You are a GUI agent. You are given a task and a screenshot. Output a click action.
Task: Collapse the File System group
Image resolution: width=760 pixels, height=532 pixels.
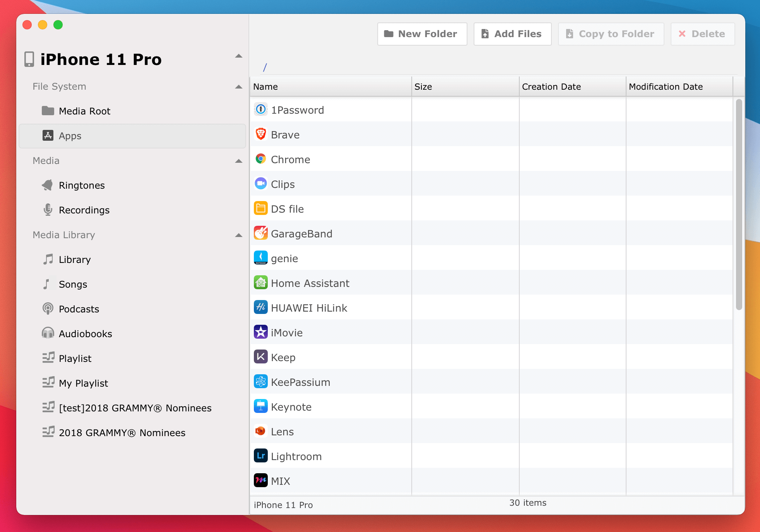pyautogui.click(x=239, y=87)
